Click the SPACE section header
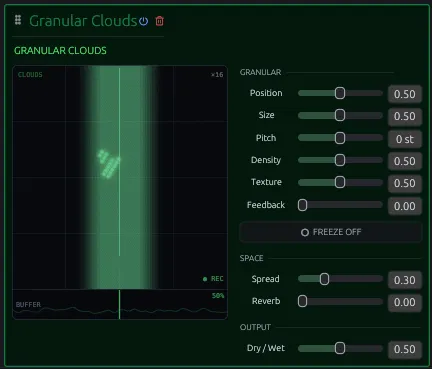The width and height of the screenshot is (432, 369). (252, 258)
